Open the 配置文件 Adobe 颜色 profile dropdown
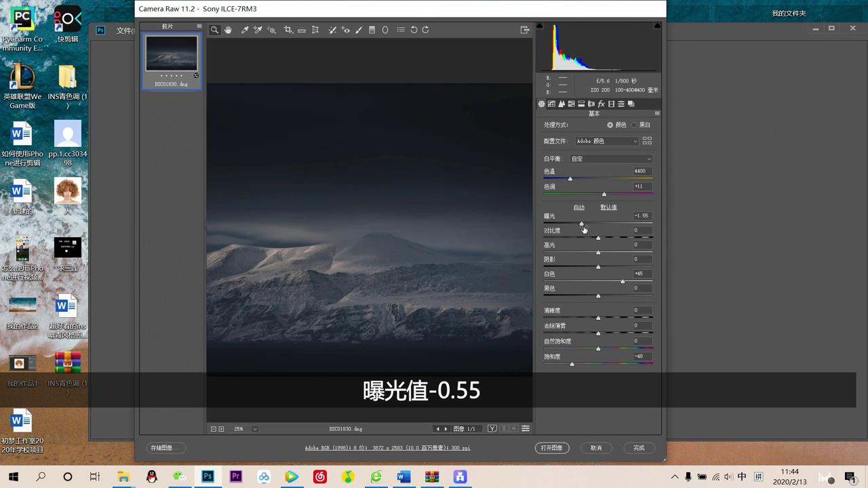 pyautogui.click(x=607, y=141)
